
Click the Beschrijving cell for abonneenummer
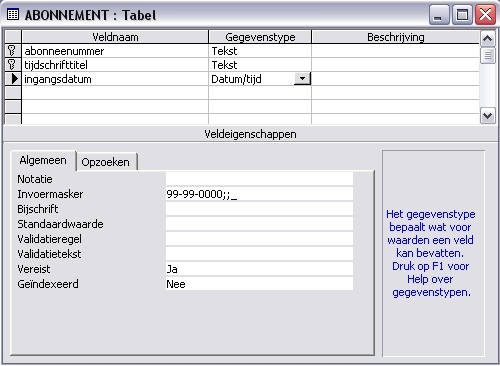pyautogui.click(x=395, y=51)
